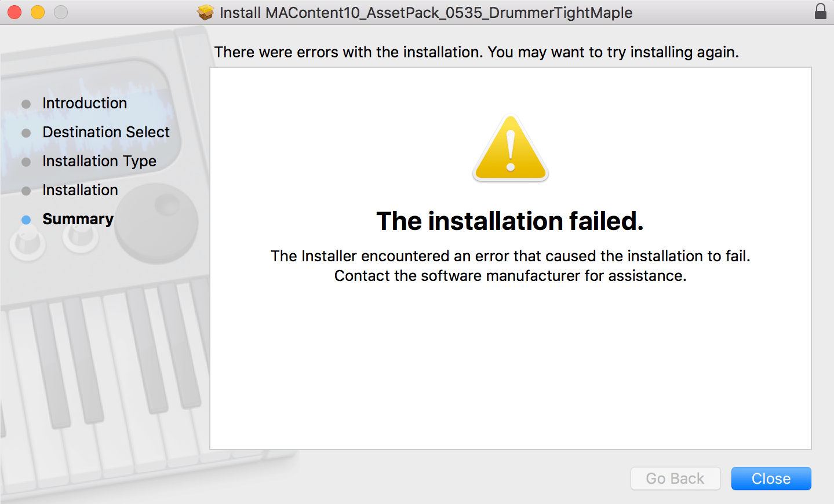Select the Summary step in the sidebar
The height and width of the screenshot is (504, 834).
point(78,220)
